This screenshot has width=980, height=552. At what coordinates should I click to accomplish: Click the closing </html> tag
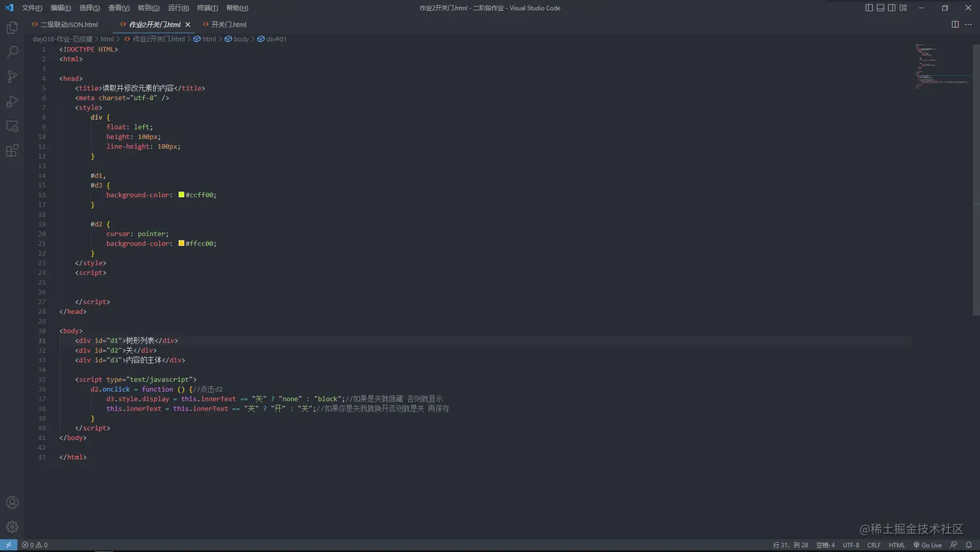pyautogui.click(x=73, y=457)
